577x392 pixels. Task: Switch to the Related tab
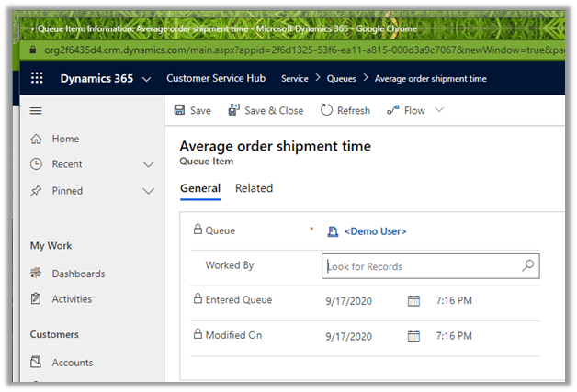click(x=254, y=188)
